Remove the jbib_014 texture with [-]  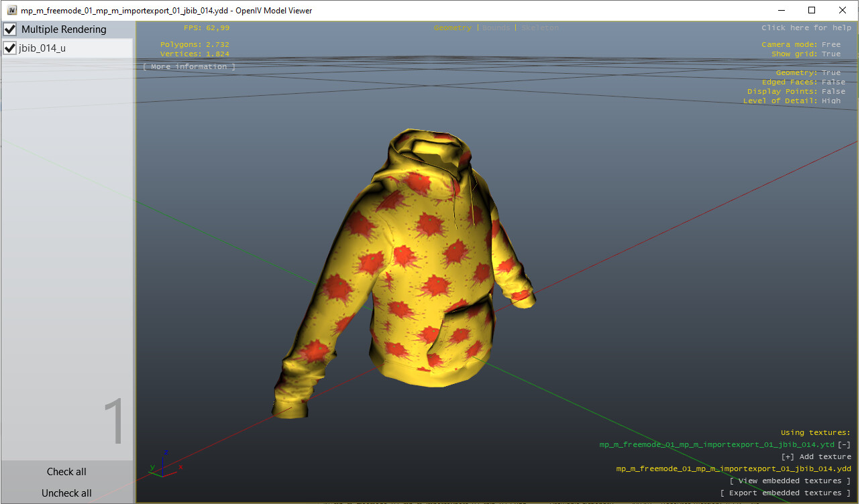(x=844, y=444)
